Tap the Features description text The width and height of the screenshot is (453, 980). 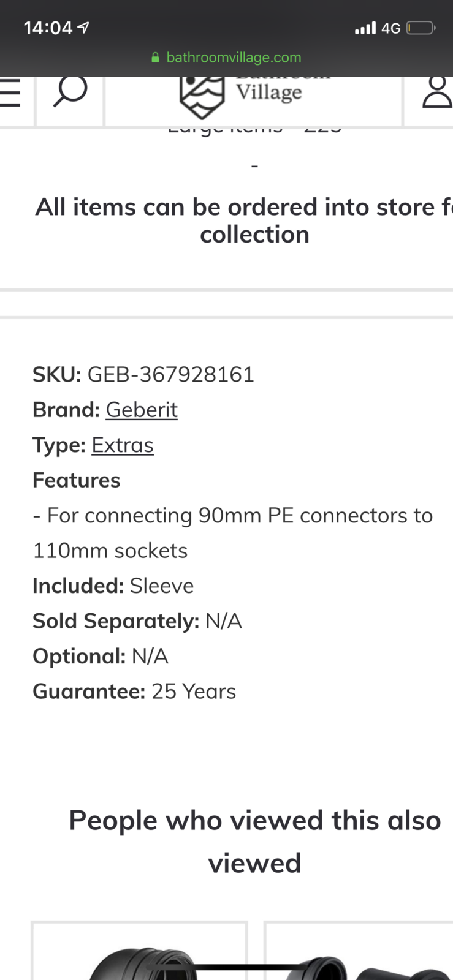pos(232,533)
